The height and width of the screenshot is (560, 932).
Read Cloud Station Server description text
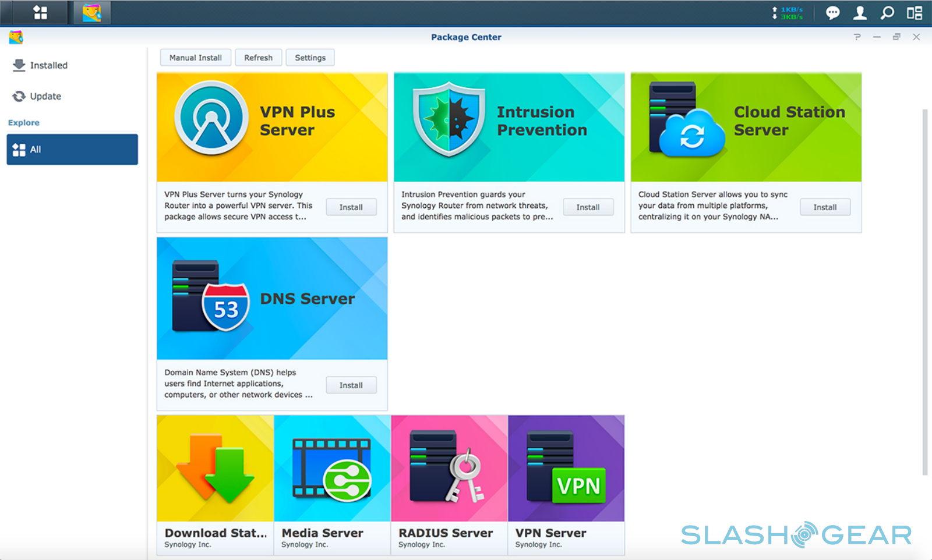[713, 205]
